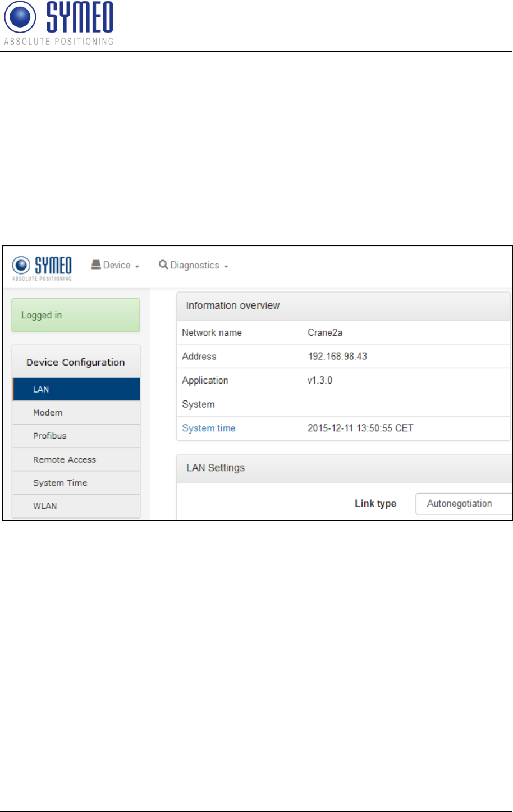Viewport: 513px width, 812px height.
Task: Click the timestamp 2015-12-11 13:50:55 CET
Action: click(360, 428)
